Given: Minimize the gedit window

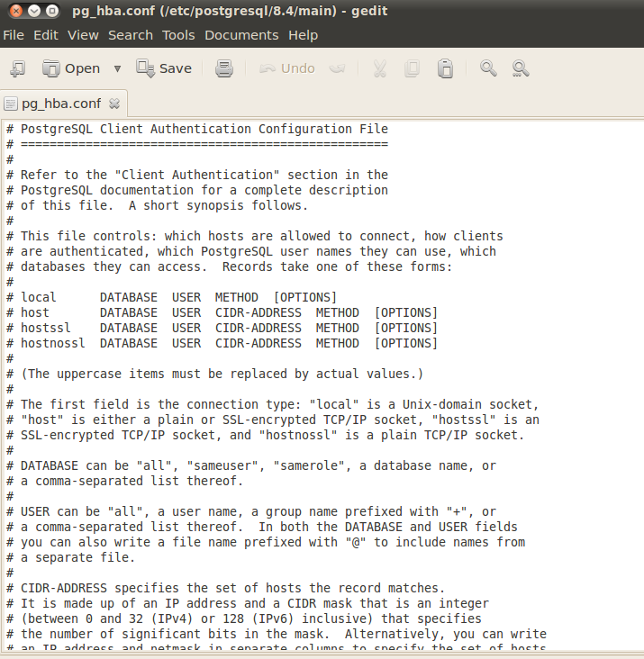Looking at the screenshot, I should (34, 11).
